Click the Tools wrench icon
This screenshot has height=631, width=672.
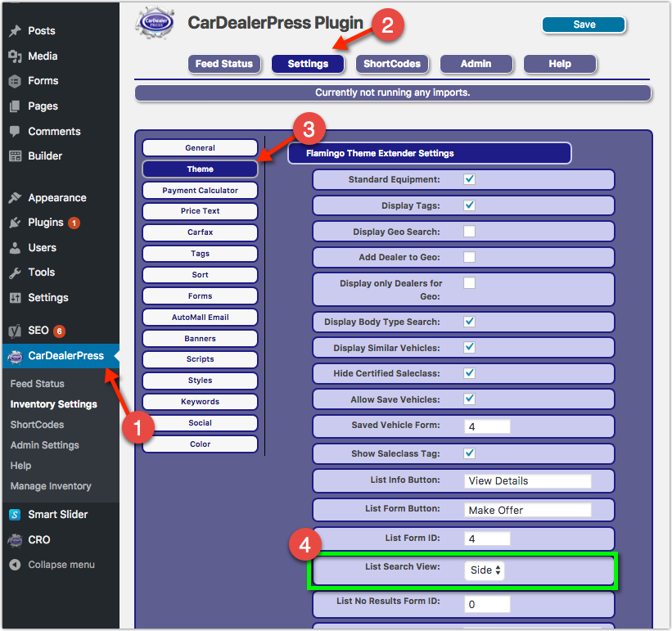15,273
